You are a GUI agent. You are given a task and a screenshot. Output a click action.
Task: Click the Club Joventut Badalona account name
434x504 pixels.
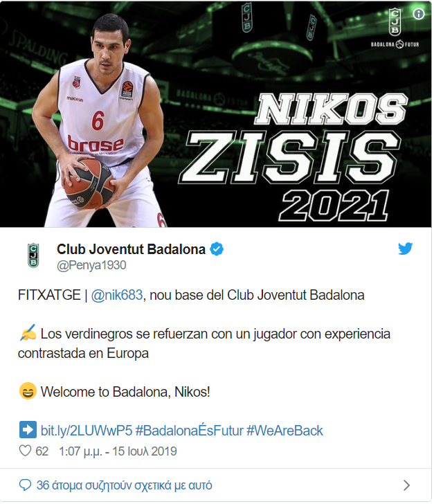pos(131,249)
